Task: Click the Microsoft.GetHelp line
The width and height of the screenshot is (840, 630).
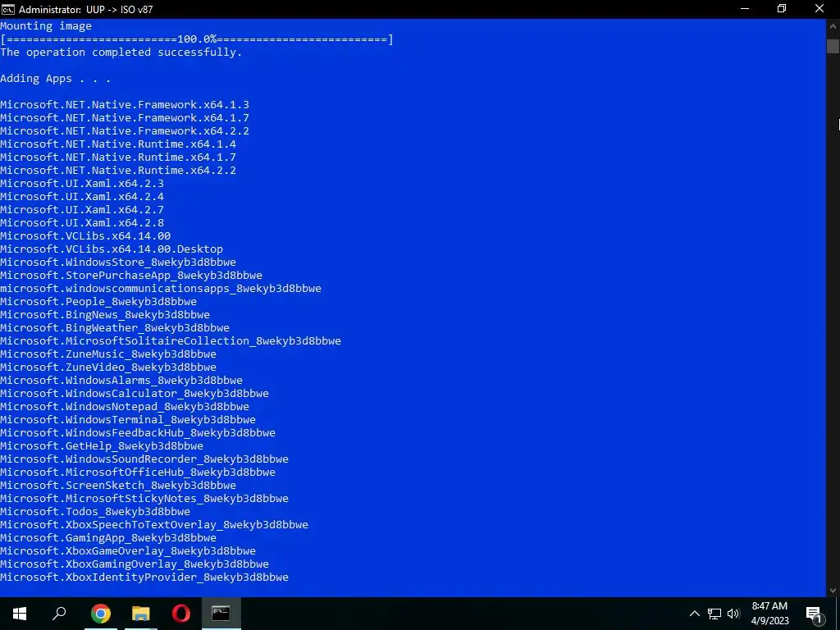Action: (102, 446)
